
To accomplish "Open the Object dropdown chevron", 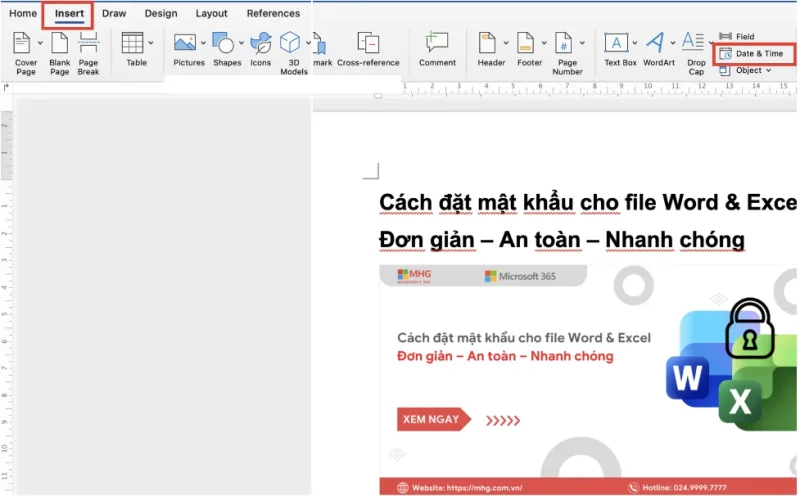I will [768, 70].
